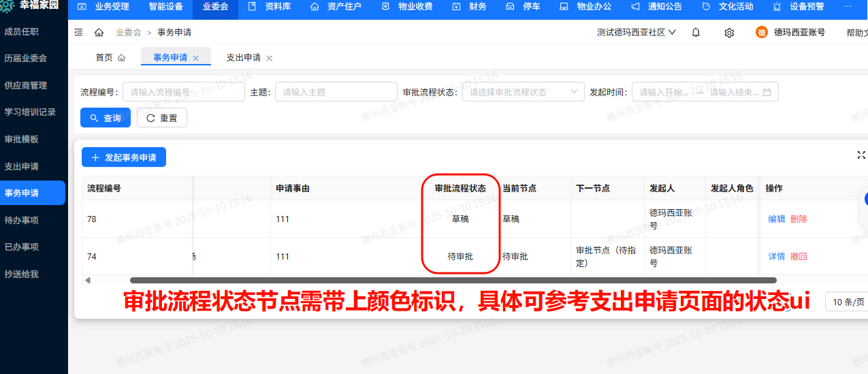Open the 业务受理 top menu
The height and width of the screenshot is (374, 868).
(x=103, y=7)
